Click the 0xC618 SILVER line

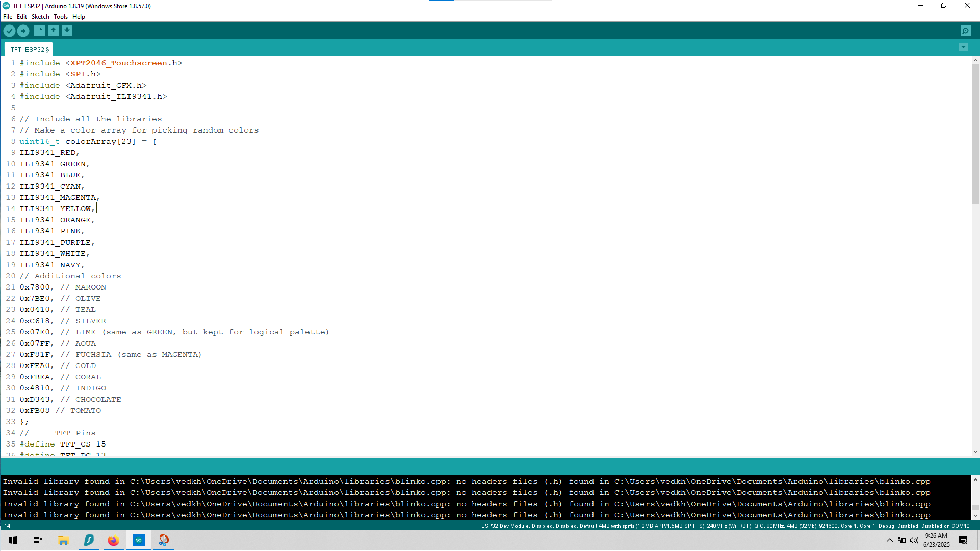click(x=63, y=321)
